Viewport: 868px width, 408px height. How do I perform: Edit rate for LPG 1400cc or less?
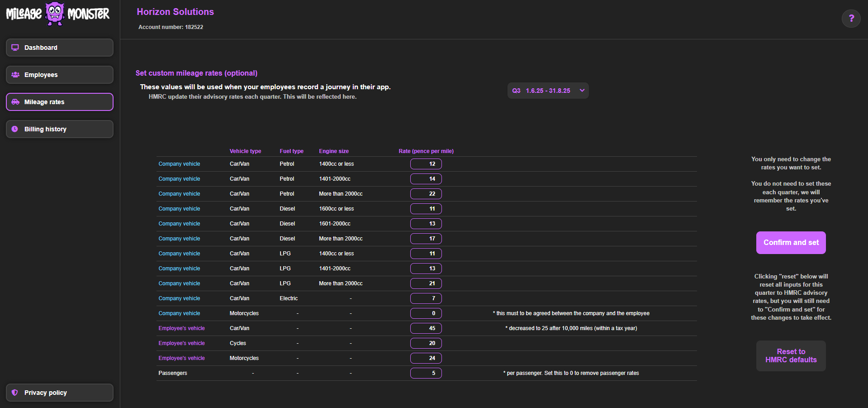(426, 254)
